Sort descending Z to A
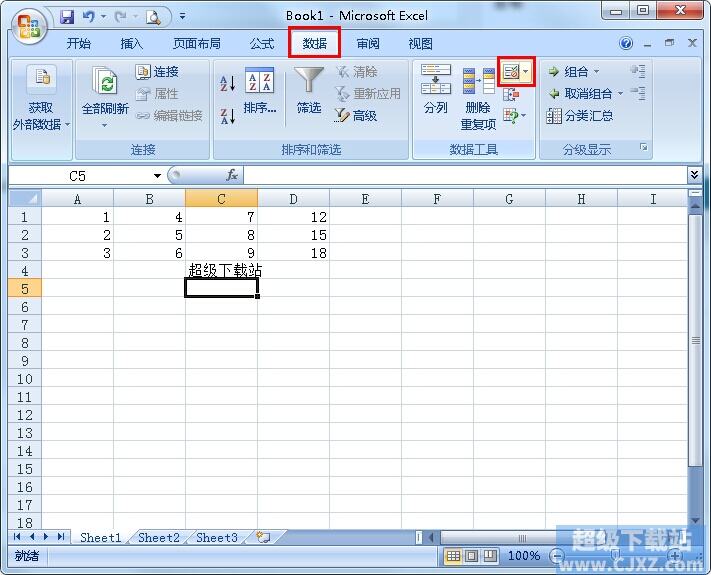Screen dimensions: 711x575 coord(228,116)
